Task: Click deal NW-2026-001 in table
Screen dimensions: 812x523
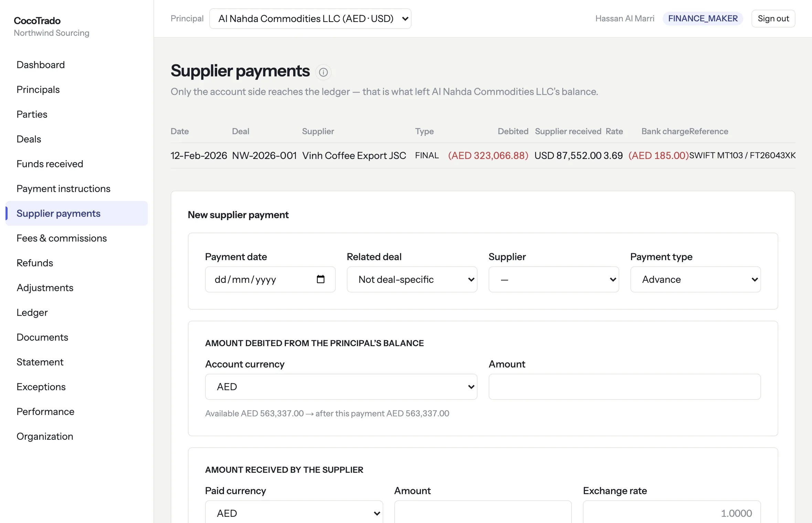Action: pos(264,156)
